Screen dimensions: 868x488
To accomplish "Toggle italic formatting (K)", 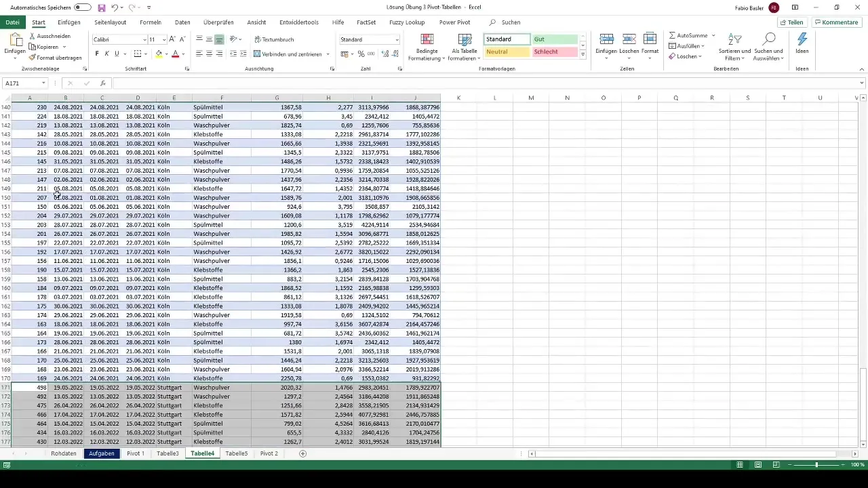I will click(x=106, y=54).
